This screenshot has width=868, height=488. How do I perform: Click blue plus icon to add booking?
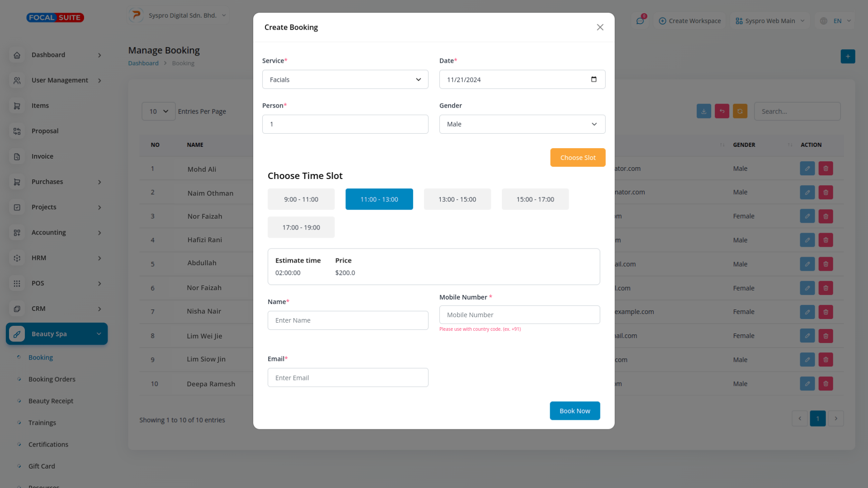click(848, 56)
